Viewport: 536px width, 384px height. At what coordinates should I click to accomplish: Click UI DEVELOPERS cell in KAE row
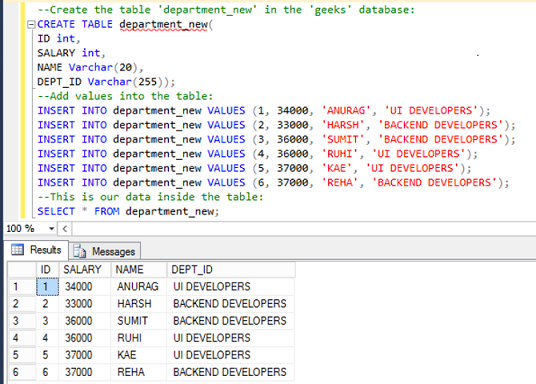230,355
